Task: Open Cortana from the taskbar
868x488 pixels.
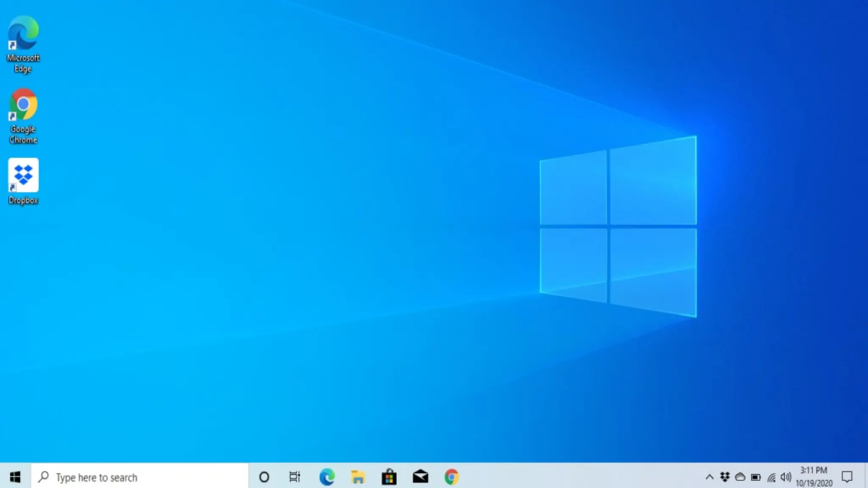Action: 264,477
